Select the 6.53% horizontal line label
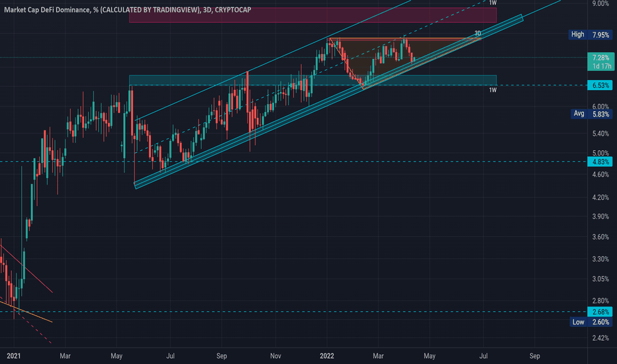Screen dimensions: 617x364 [600, 85]
